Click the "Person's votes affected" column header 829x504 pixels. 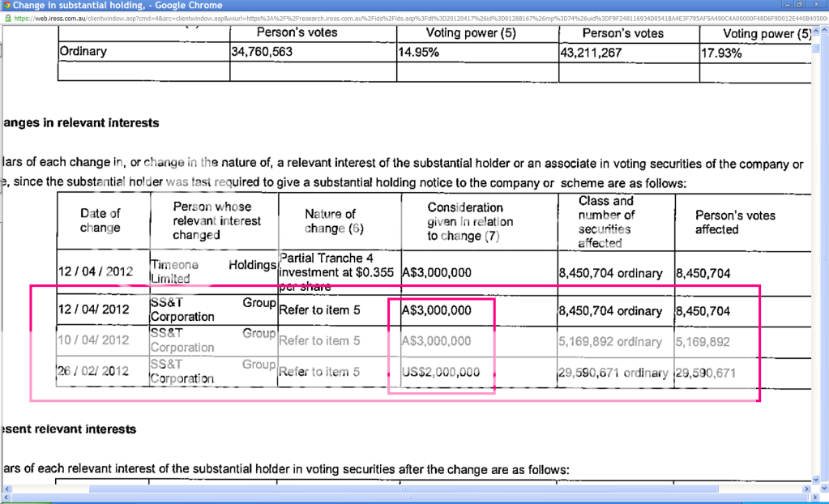735,222
